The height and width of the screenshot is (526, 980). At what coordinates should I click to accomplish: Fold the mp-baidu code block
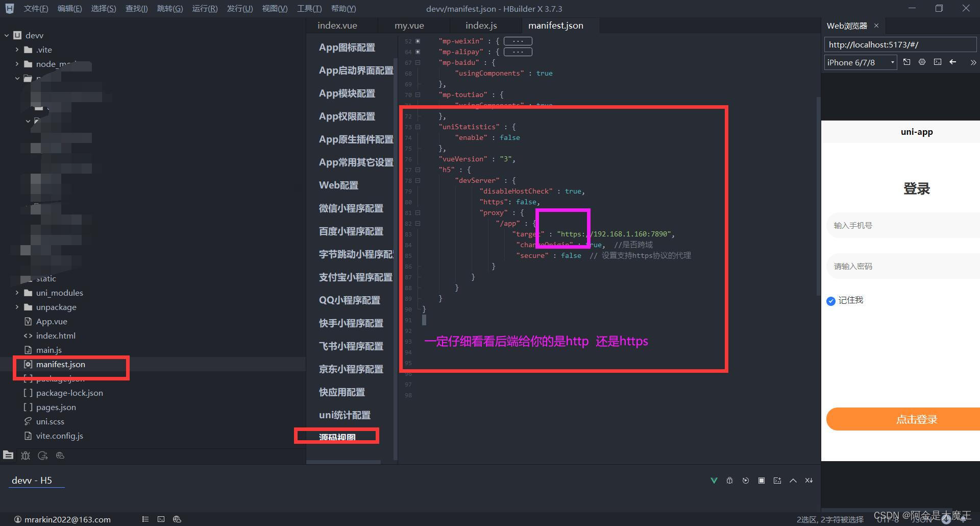point(418,62)
